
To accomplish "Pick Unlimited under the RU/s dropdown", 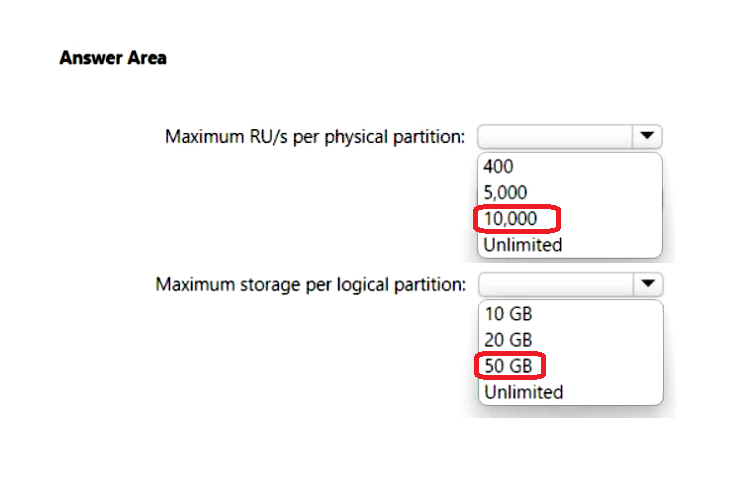I will (x=522, y=245).
